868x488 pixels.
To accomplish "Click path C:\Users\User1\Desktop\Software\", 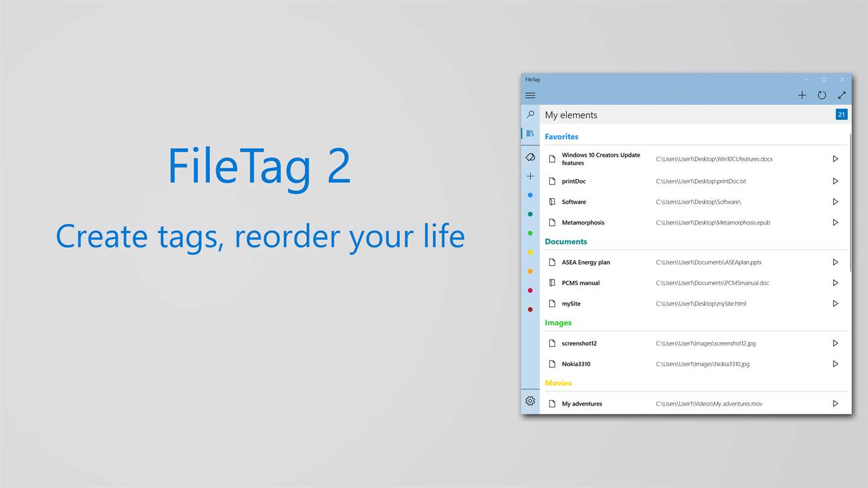I will (699, 202).
